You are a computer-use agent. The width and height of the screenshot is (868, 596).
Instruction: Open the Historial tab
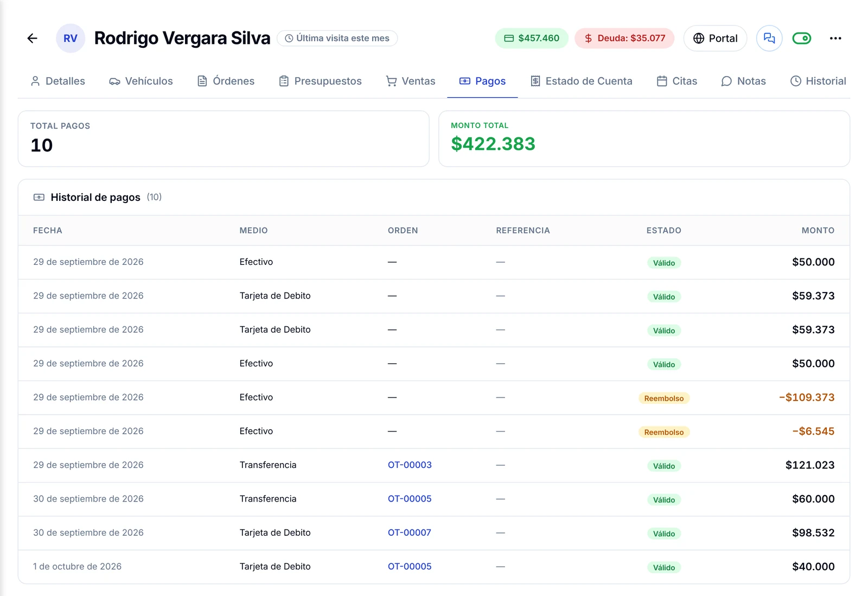818,81
